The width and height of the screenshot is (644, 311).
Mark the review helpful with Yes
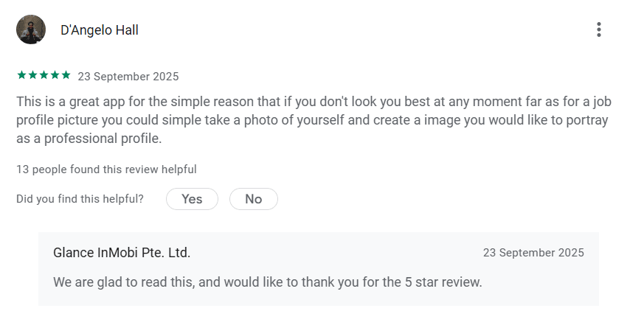tap(192, 199)
